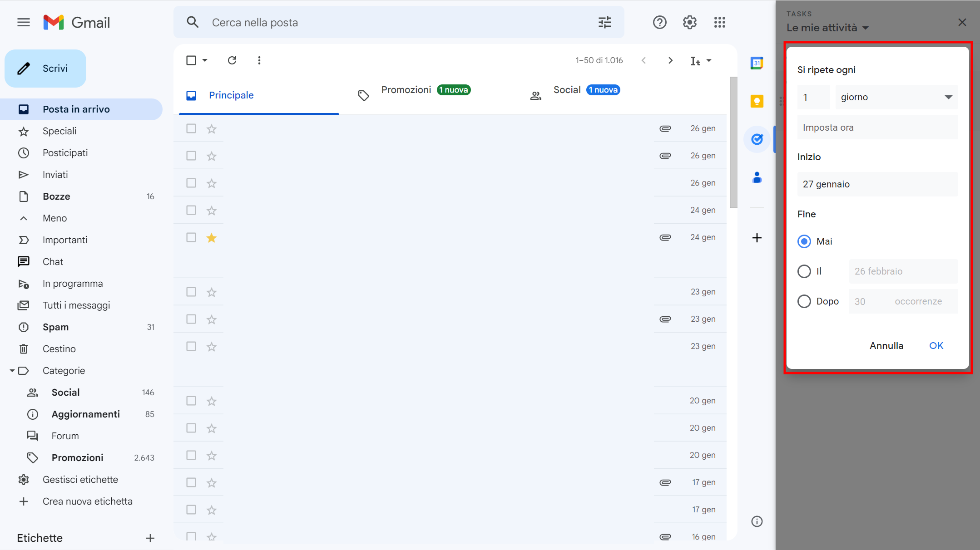The image size is (980, 550).
Task: Click the inbox vertical scrollbar
Action: click(x=733, y=142)
